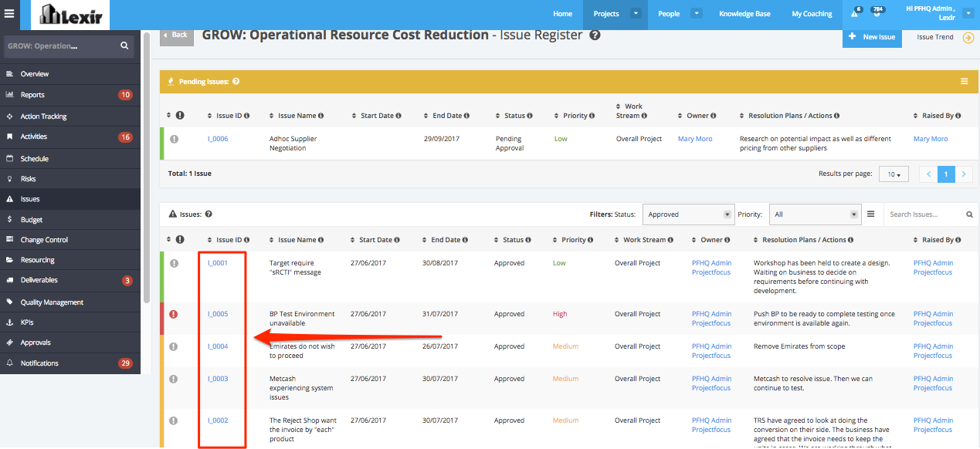The image size is (980, 449).
Task: Click the New Issue button
Action: click(x=872, y=37)
